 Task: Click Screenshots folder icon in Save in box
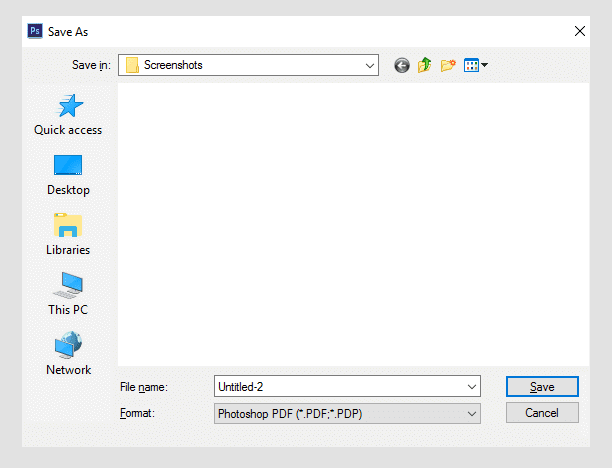coord(132,65)
